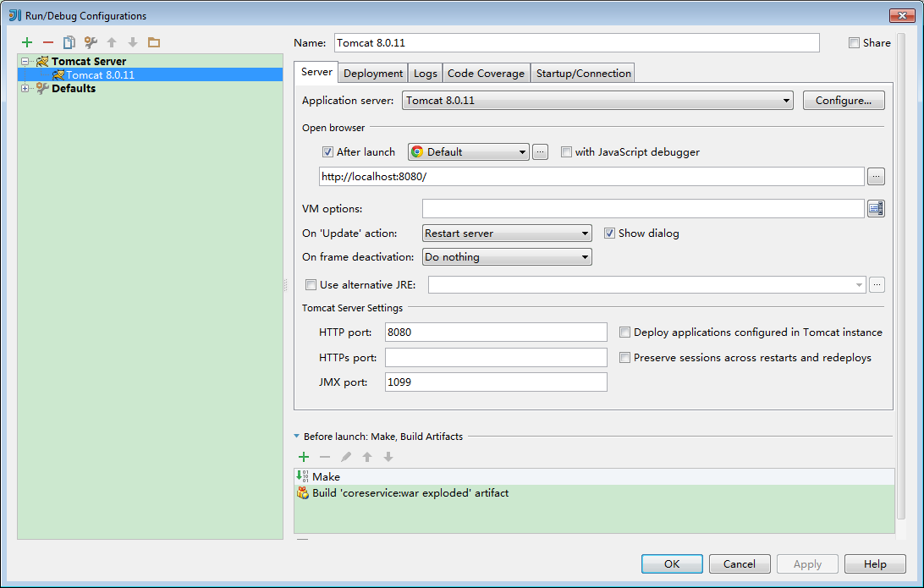This screenshot has height=588, width=924.
Task: Open the Default browser dropdown
Action: pyautogui.click(x=469, y=152)
